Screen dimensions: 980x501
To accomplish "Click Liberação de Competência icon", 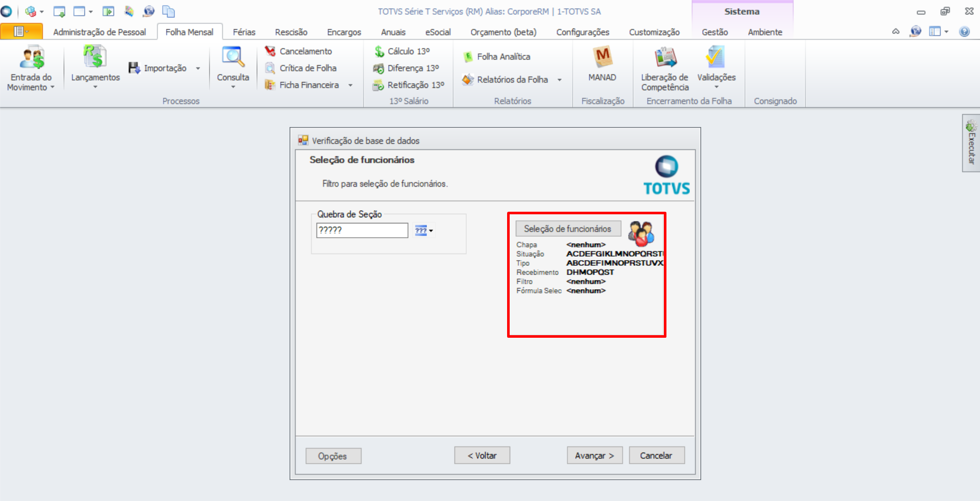I will click(x=665, y=57).
